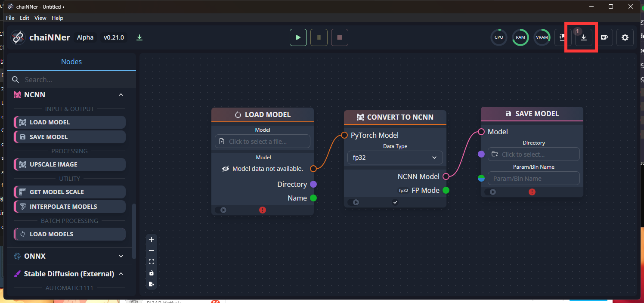Add Interpolate Models node from sidebar
This screenshot has width=644, height=303.
point(70,207)
